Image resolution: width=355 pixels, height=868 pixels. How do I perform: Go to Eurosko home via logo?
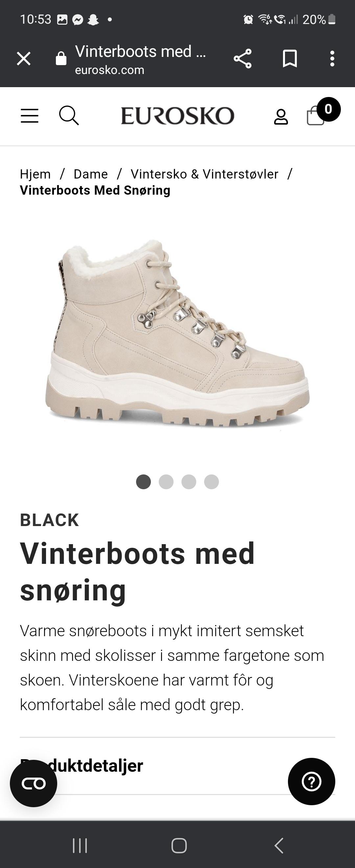click(x=177, y=116)
